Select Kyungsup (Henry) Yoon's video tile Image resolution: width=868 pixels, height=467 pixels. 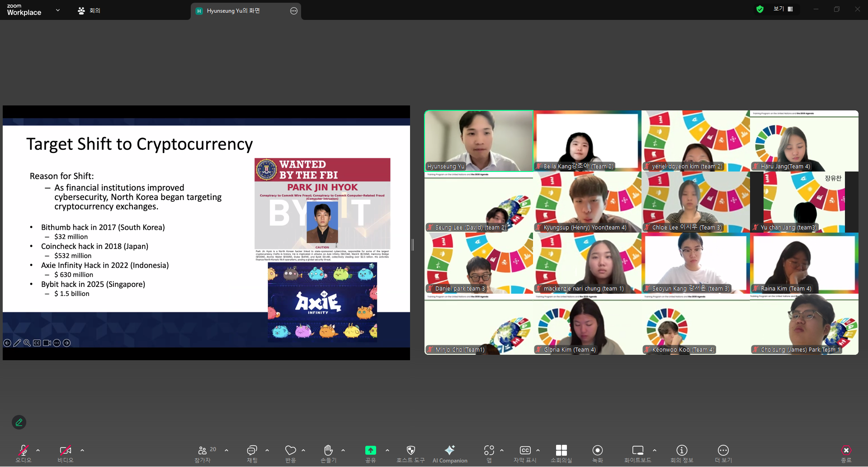587,202
